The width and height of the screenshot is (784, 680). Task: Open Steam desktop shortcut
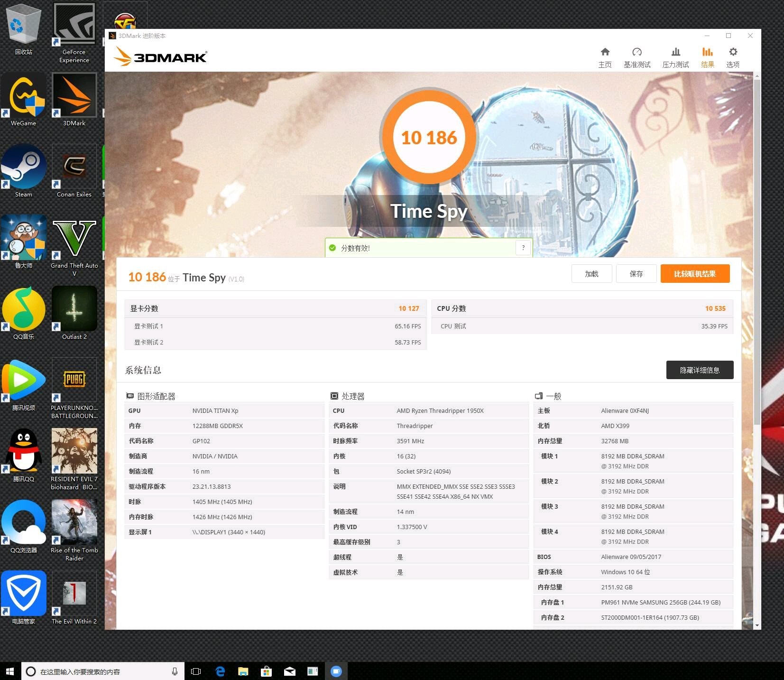coord(24,171)
